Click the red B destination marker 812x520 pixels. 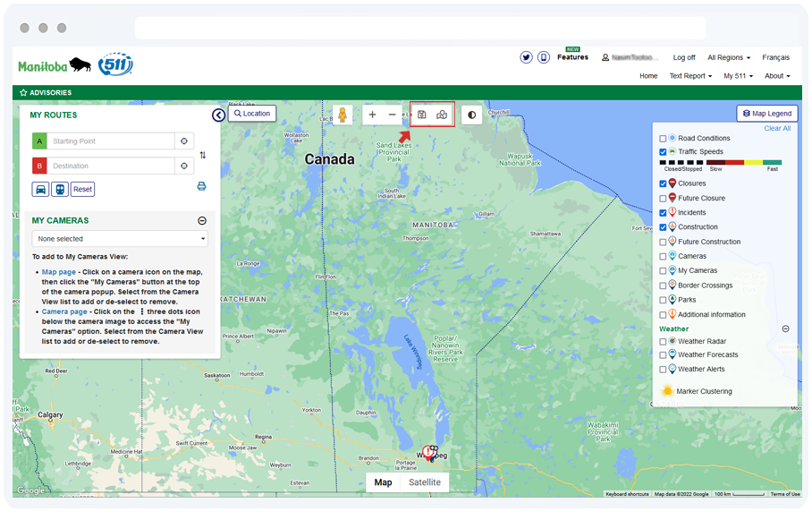coord(39,166)
